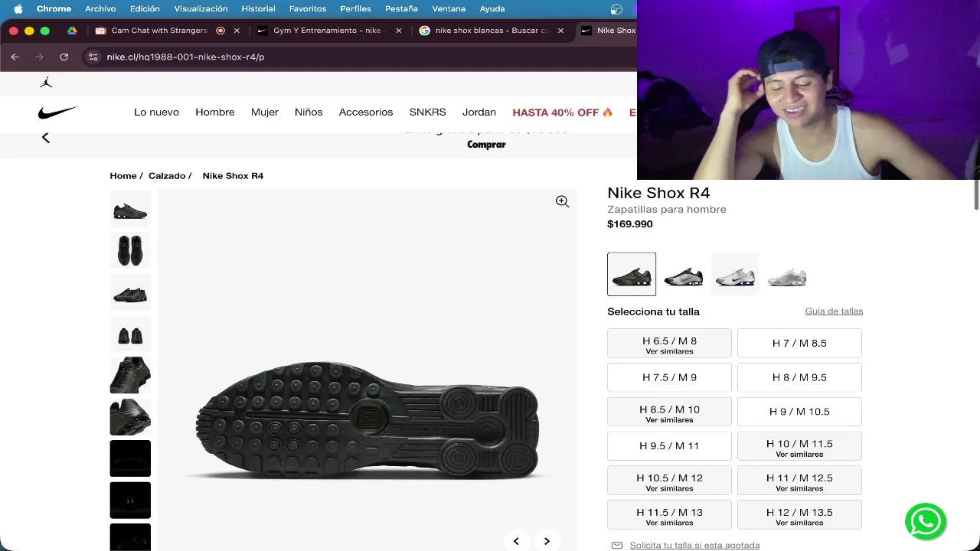Open the Accesorios navigation menu
The width and height of the screenshot is (980, 551).
(x=366, y=112)
